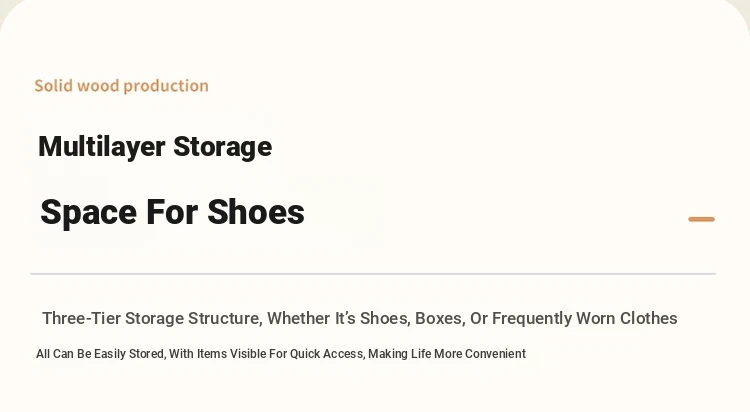Click the word "Solid" in the orange label
This screenshot has height=412, width=750.
[53, 86]
